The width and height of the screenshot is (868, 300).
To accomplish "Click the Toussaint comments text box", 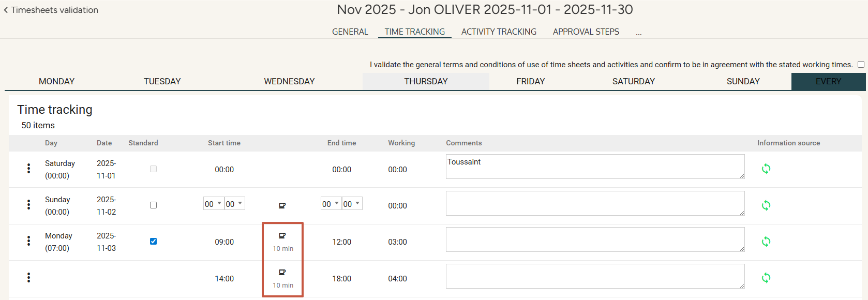I will (594, 167).
